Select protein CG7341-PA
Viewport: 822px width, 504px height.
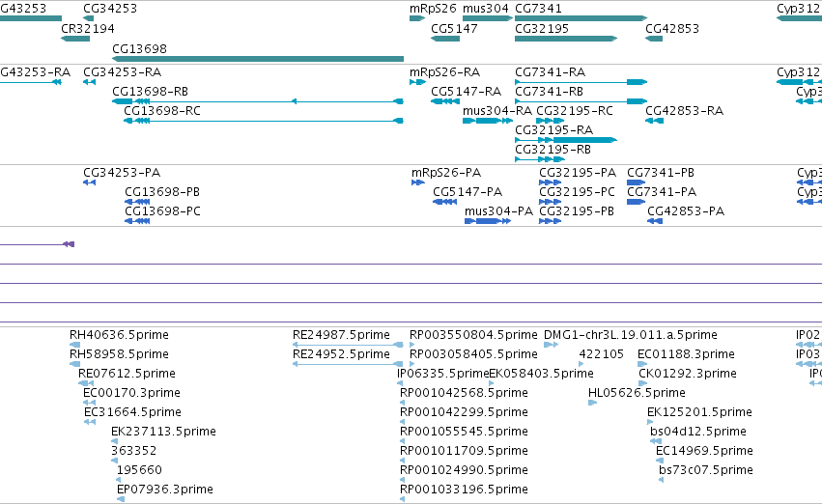tap(662, 192)
